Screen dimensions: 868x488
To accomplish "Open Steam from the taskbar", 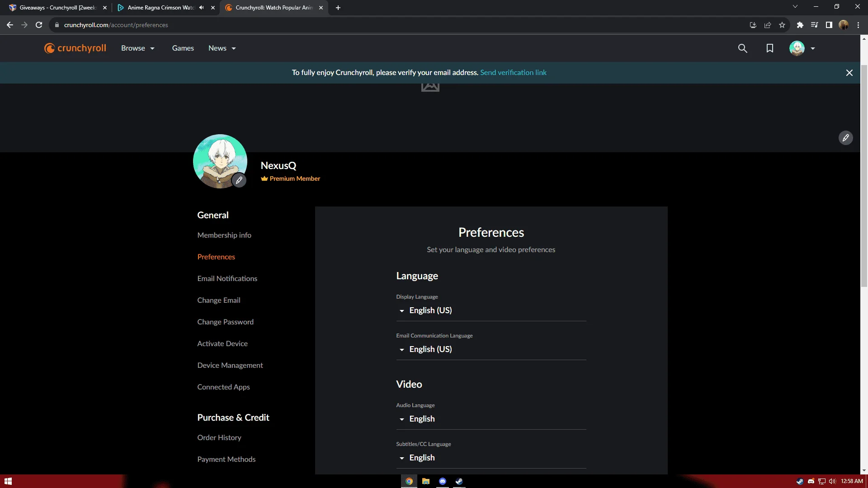I will click(x=459, y=481).
